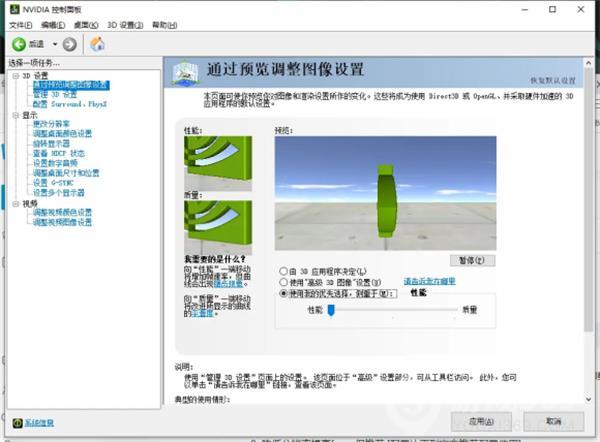Click the NVIDIA logo icon in title bar
The height and width of the screenshot is (442, 600).
click(x=15, y=9)
